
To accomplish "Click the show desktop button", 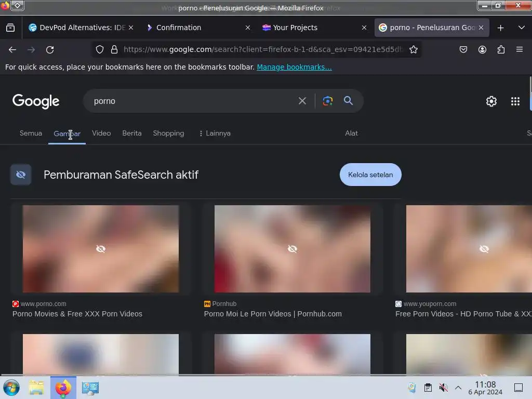I will point(518,388).
